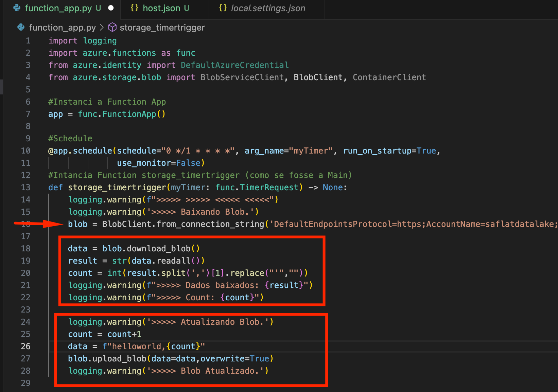Viewport: 558px width, 392px height.
Task: Click the Python icon in the breadcrumb
Action: 21,27
